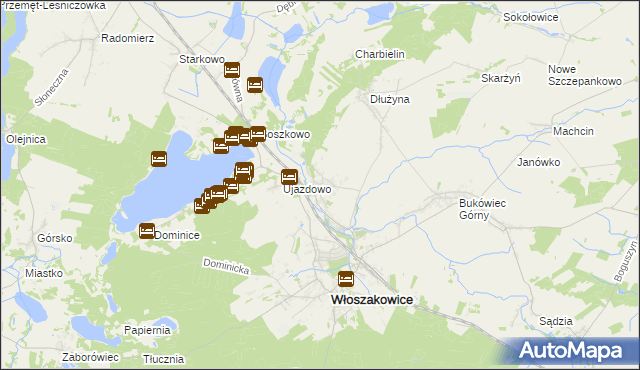Click the Boguszyn road label
640x370 pixels.
[x=626, y=261]
